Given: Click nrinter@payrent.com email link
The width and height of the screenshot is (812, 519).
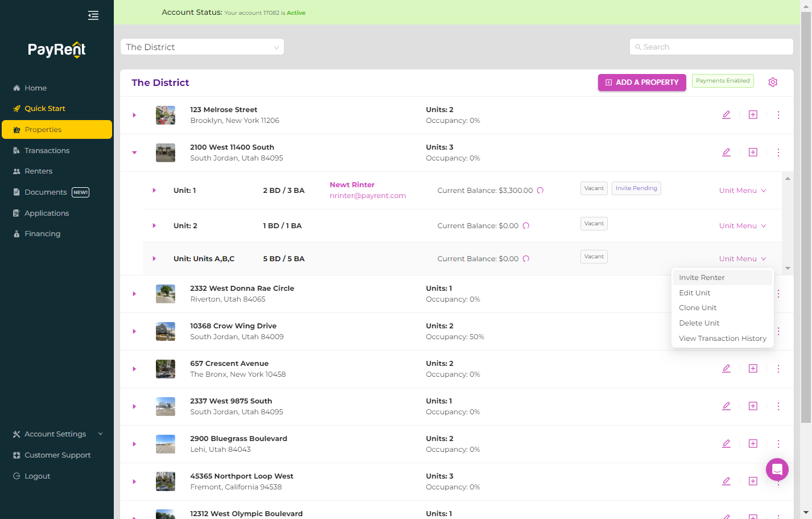Looking at the screenshot, I should (x=368, y=196).
